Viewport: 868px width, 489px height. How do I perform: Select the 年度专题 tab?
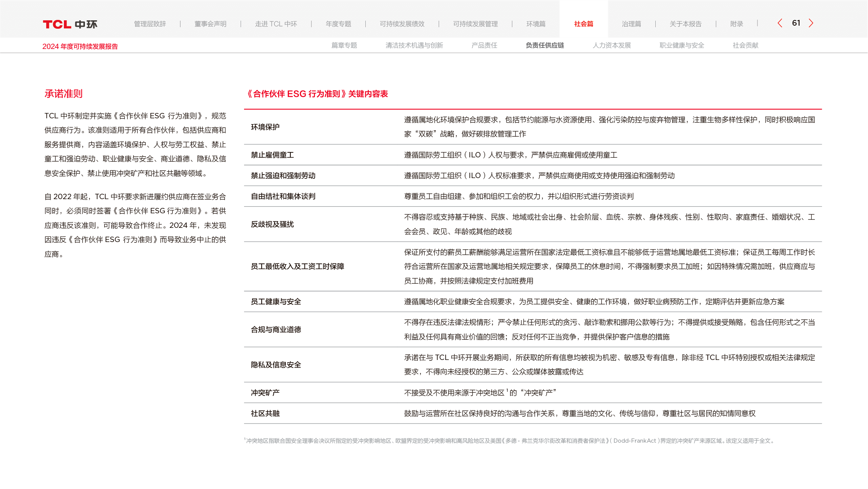click(x=338, y=24)
